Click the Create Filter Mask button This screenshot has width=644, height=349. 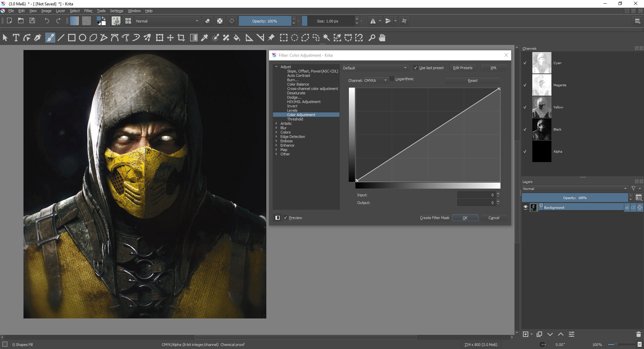click(x=434, y=218)
